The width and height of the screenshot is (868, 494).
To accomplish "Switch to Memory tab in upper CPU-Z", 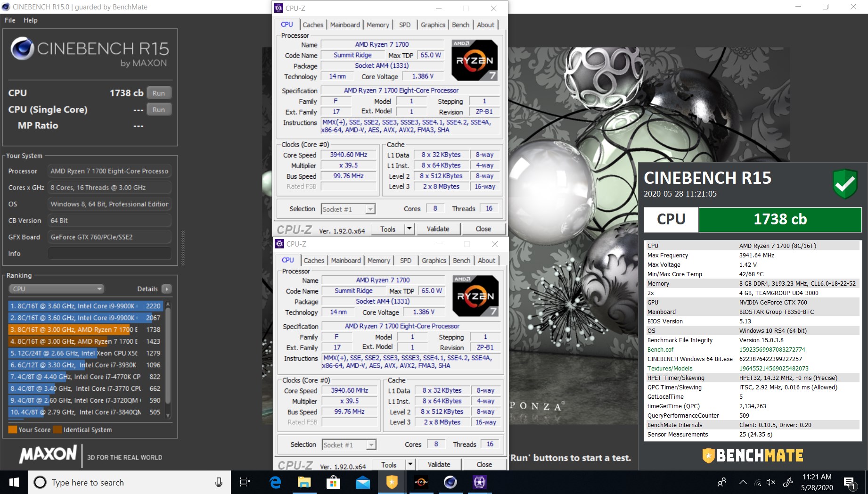I will click(378, 25).
